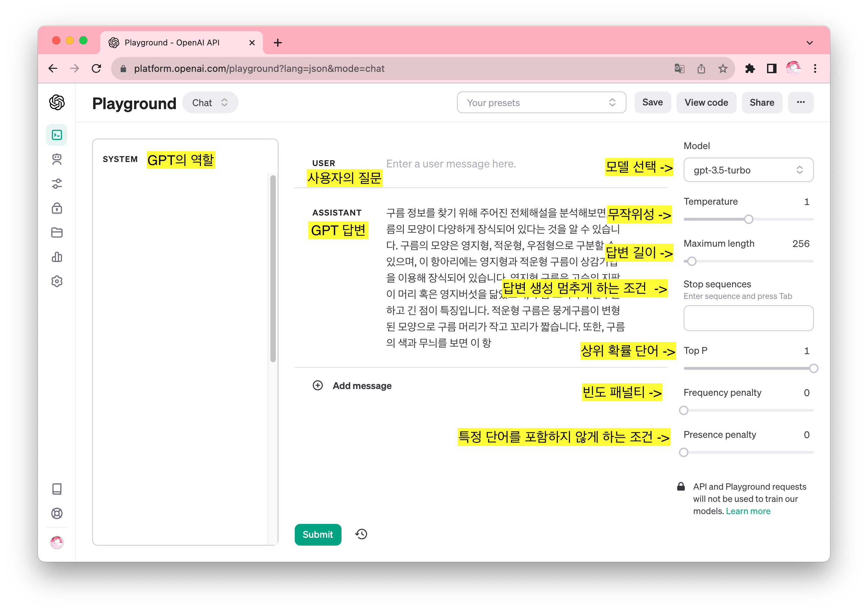Click the Learn more link

(748, 511)
